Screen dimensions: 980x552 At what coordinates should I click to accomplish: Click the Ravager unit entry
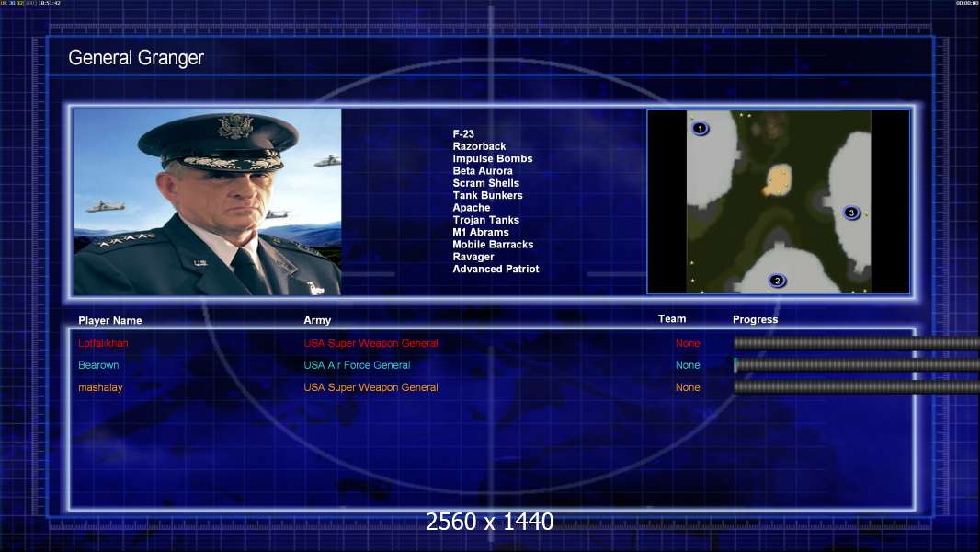point(473,257)
